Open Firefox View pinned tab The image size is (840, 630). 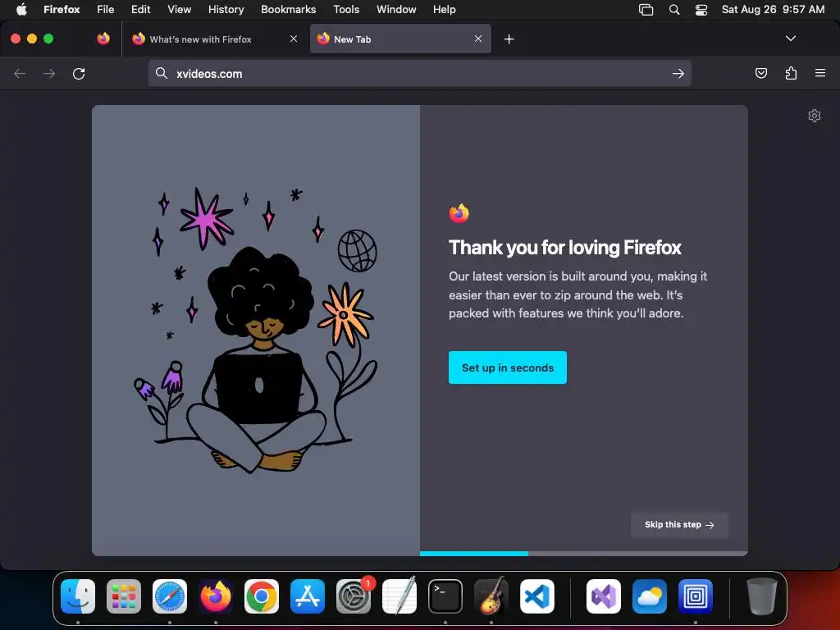[x=103, y=39]
